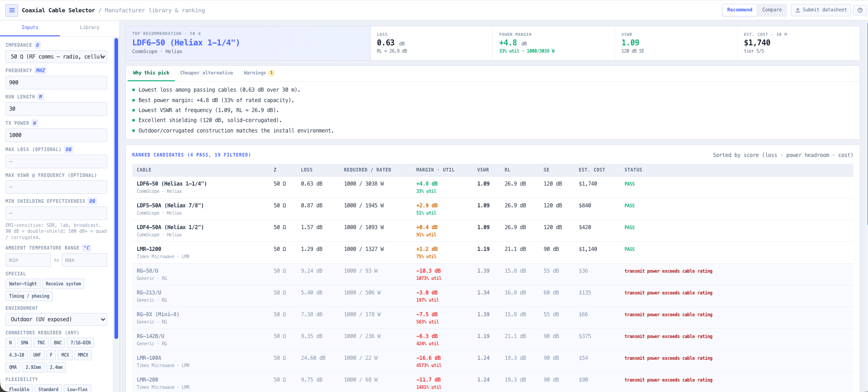
Task: Toggle the Receive system chip
Action: coord(63,284)
